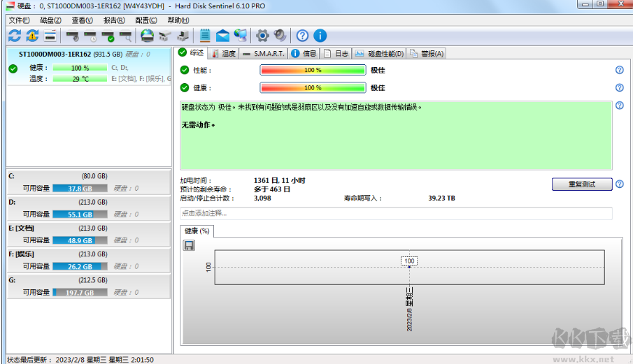The height and width of the screenshot is (364, 633).
Task: Click the 重复测试 button
Action: coord(582,184)
